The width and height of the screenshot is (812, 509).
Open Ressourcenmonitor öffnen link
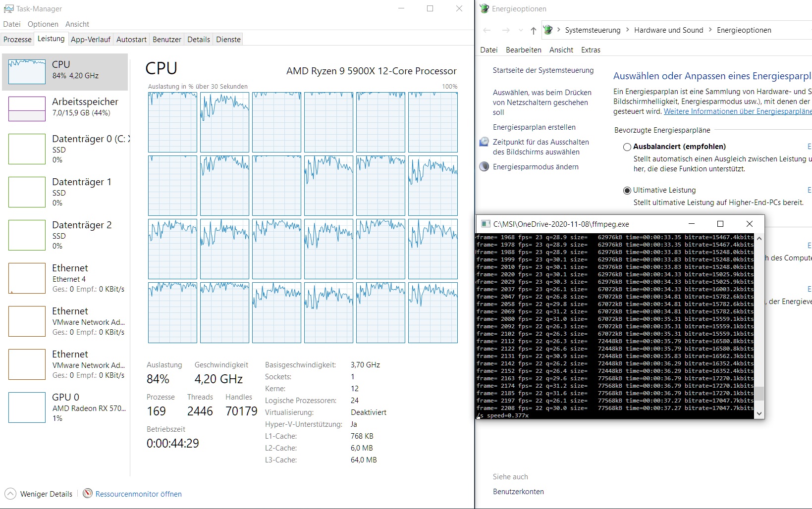139,494
